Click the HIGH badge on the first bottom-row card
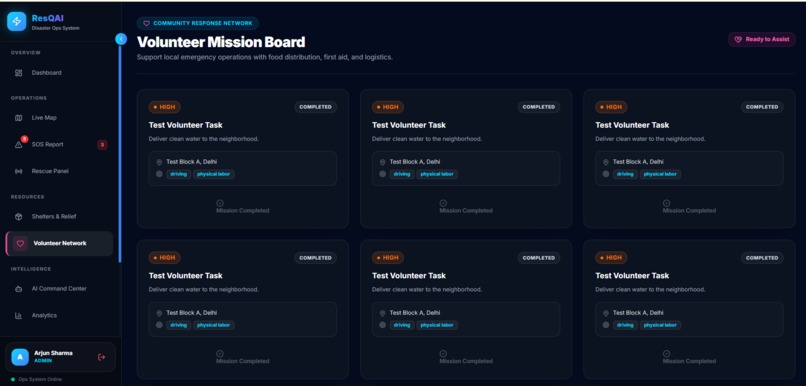This screenshot has height=386, width=806. 164,258
